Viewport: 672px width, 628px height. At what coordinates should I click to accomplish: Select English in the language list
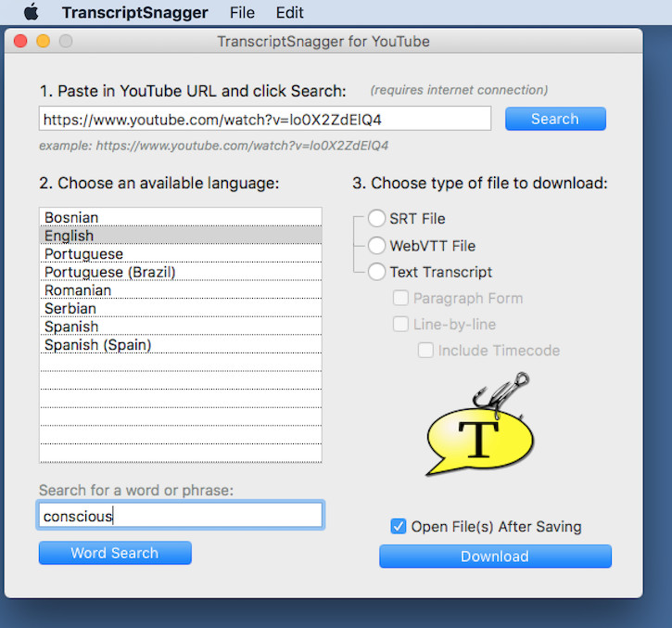(181, 236)
